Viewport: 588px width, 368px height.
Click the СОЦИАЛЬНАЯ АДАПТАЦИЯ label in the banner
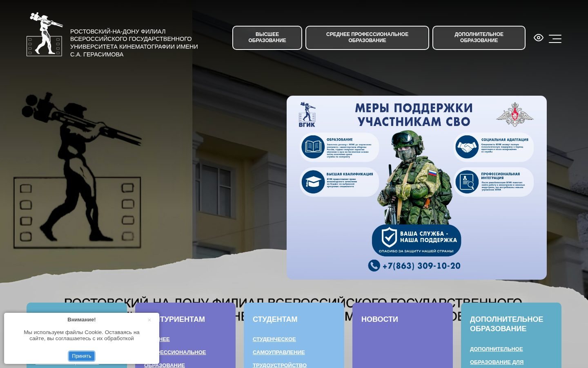click(x=505, y=140)
